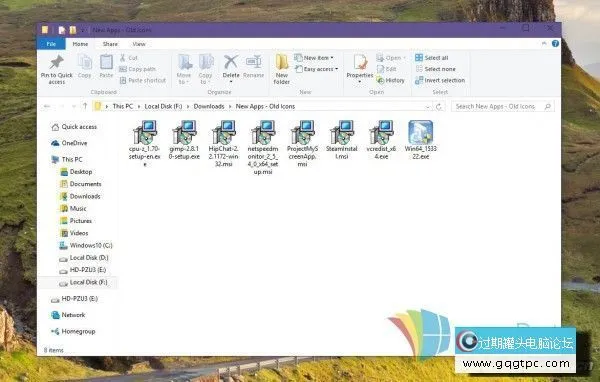Click Paste shortcut in the ribbon
Image resolution: width=600 pixels, height=382 pixels.
point(143,80)
